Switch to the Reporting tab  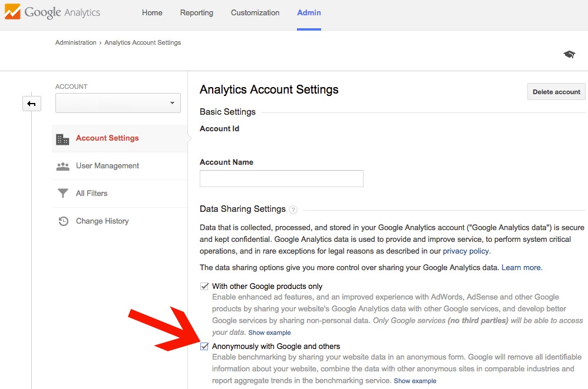(196, 12)
